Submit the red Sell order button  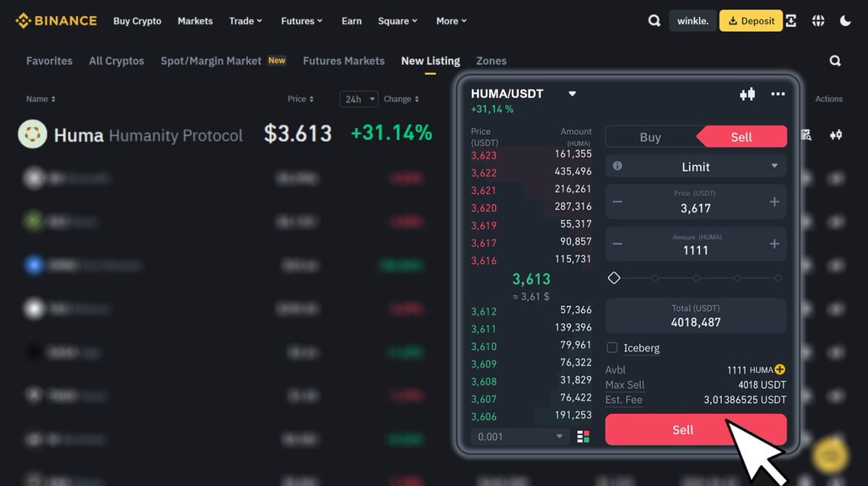point(696,430)
